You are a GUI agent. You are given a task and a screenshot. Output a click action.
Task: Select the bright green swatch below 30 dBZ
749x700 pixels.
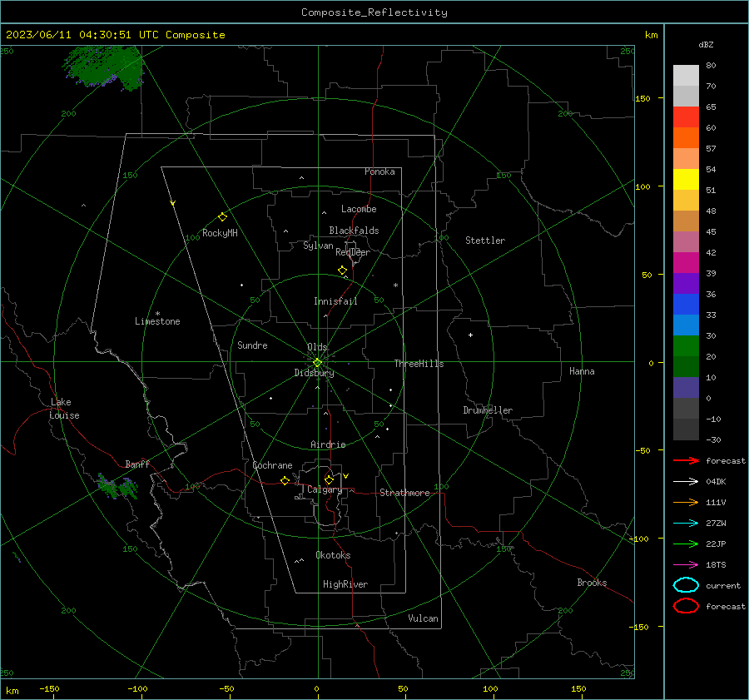point(686,346)
